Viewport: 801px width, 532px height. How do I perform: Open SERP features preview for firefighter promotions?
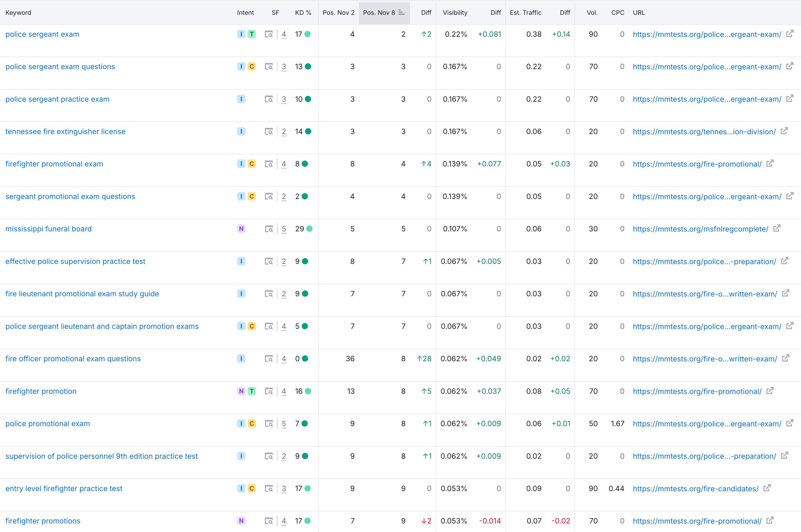269,520
